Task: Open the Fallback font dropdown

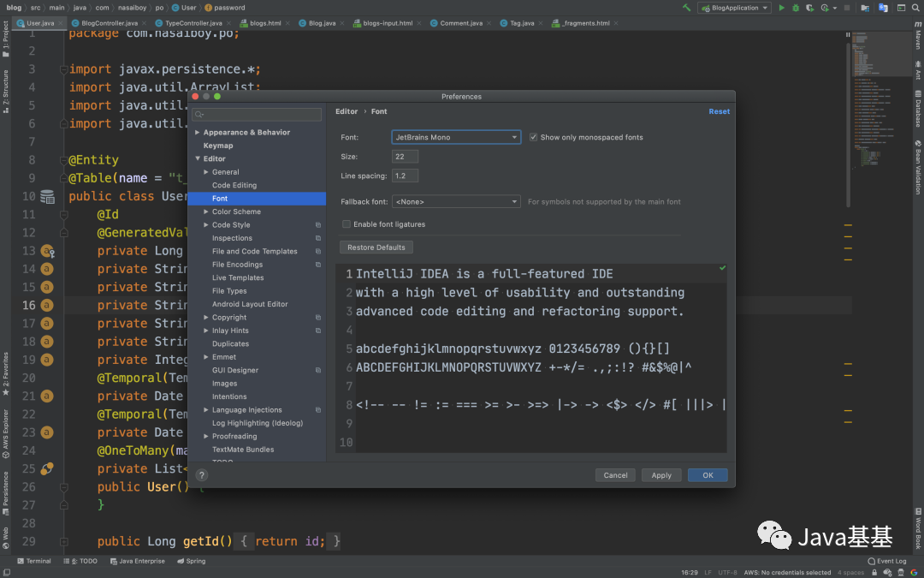Action: [456, 202]
